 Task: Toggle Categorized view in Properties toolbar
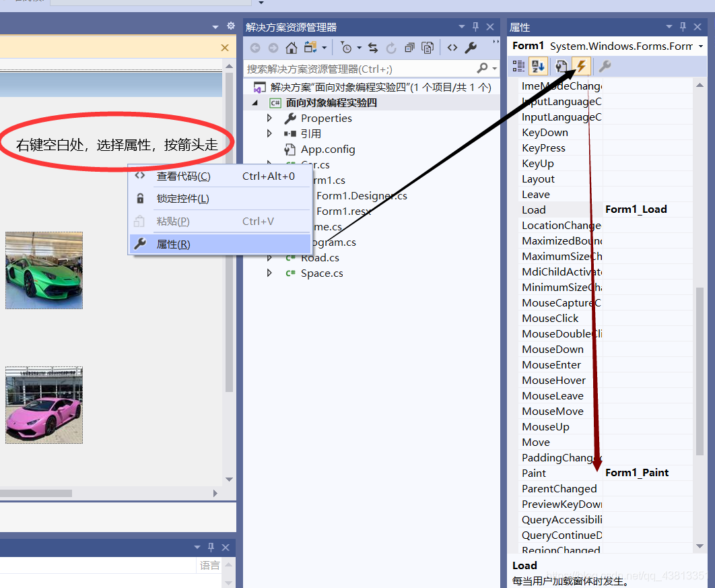point(518,67)
